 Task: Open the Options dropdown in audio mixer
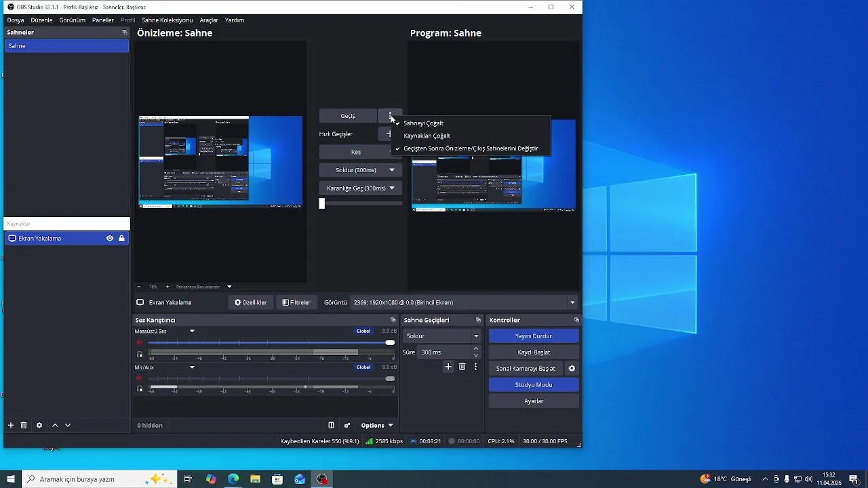click(376, 426)
